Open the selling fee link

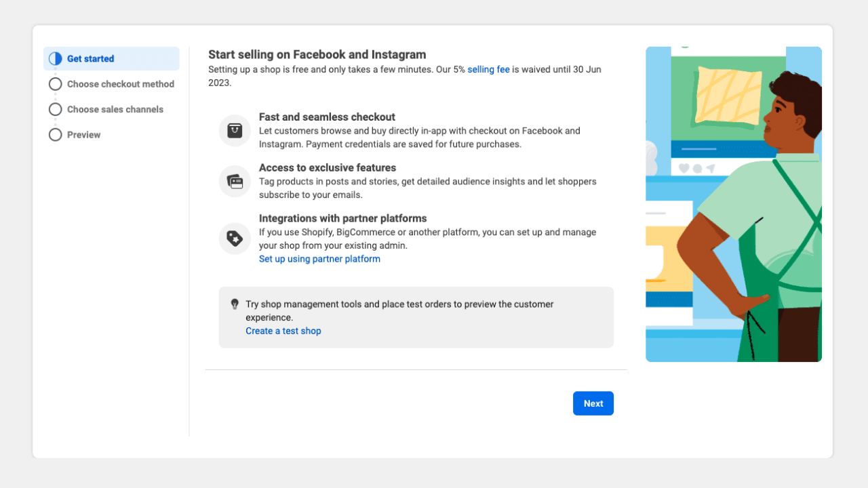click(488, 69)
